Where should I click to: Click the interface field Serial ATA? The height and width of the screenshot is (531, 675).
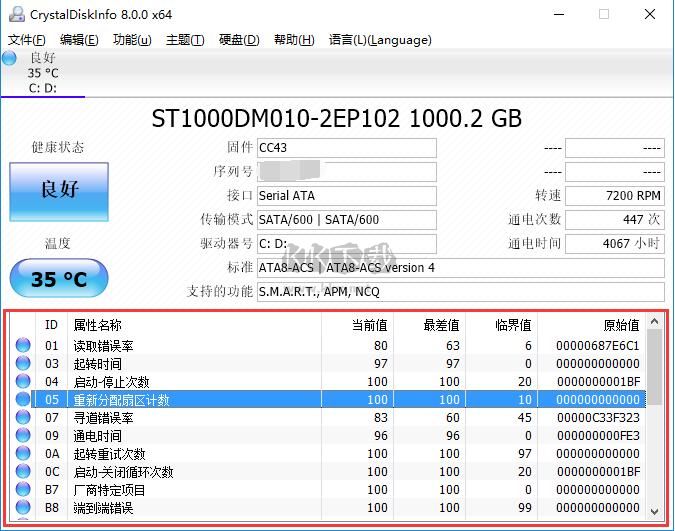coord(347,196)
